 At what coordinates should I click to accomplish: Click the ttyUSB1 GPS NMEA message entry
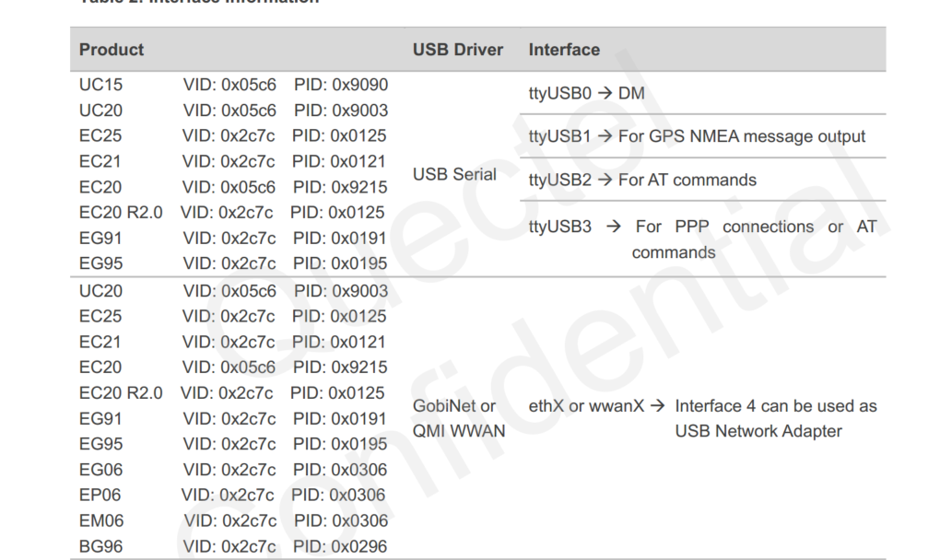coord(697,136)
